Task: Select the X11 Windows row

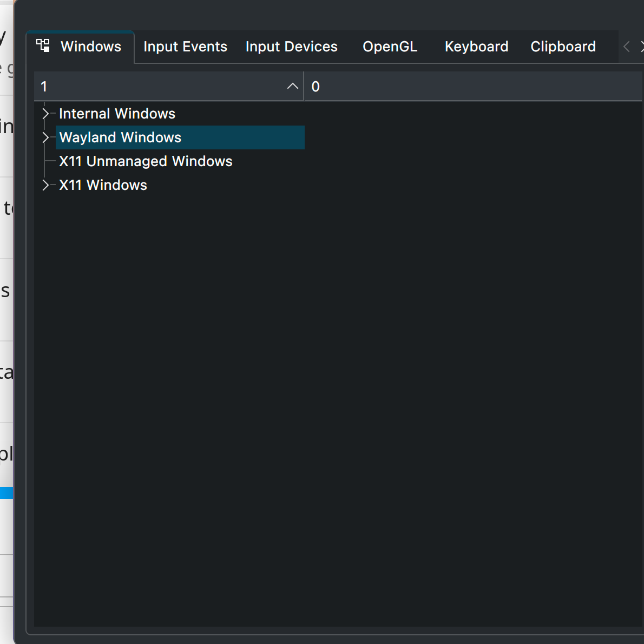Action: pyautogui.click(x=103, y=185)
